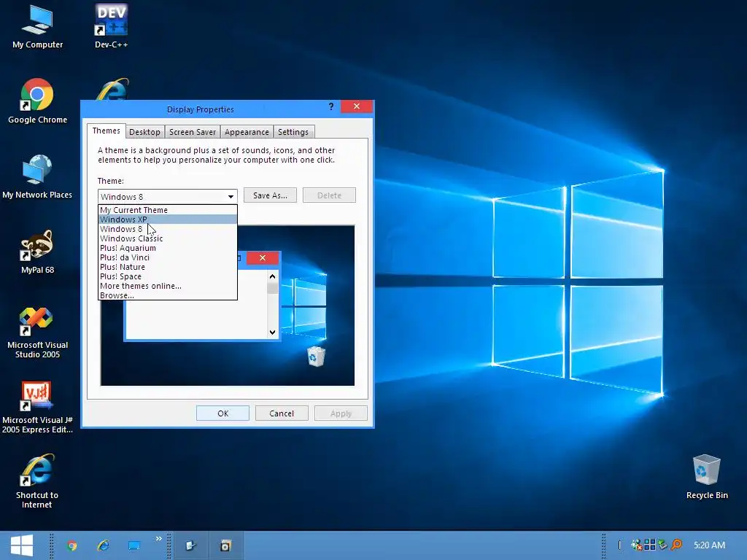
Task: Click the Cancel button
Action: 282,413
